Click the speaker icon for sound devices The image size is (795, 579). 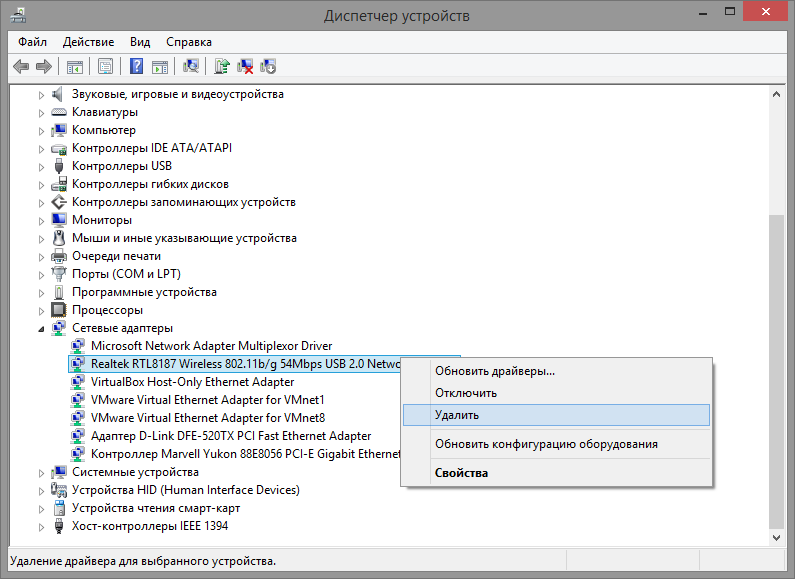[58, 94]
